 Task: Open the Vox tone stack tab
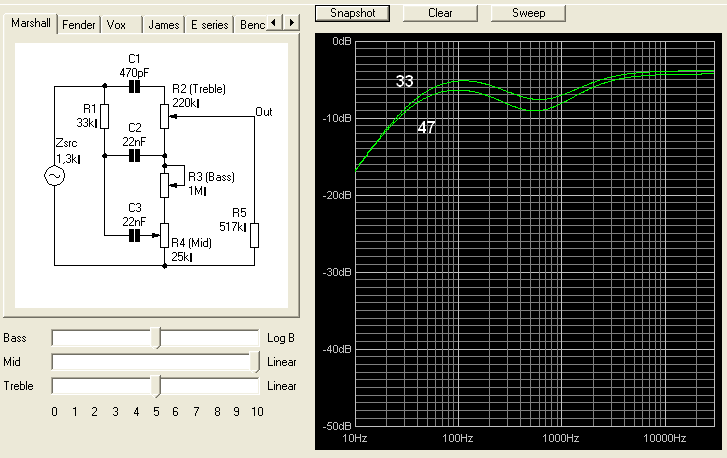(x=116, y=24)
